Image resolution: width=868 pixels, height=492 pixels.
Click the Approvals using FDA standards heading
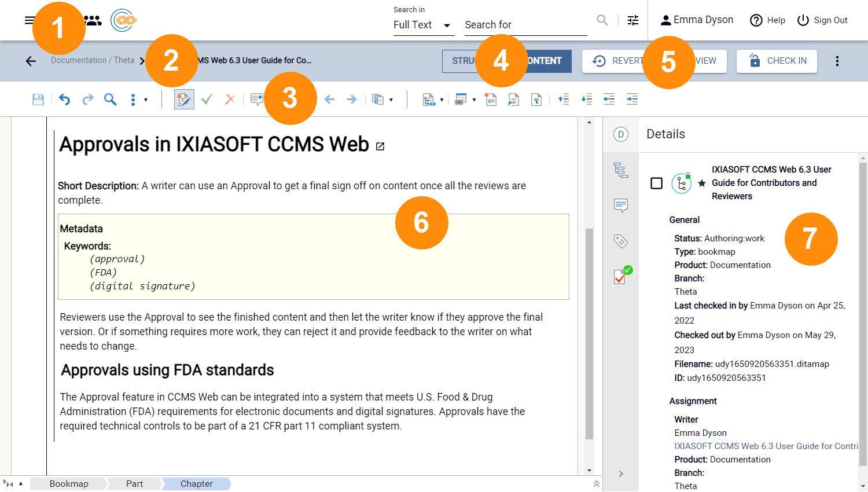coord(167,370)
